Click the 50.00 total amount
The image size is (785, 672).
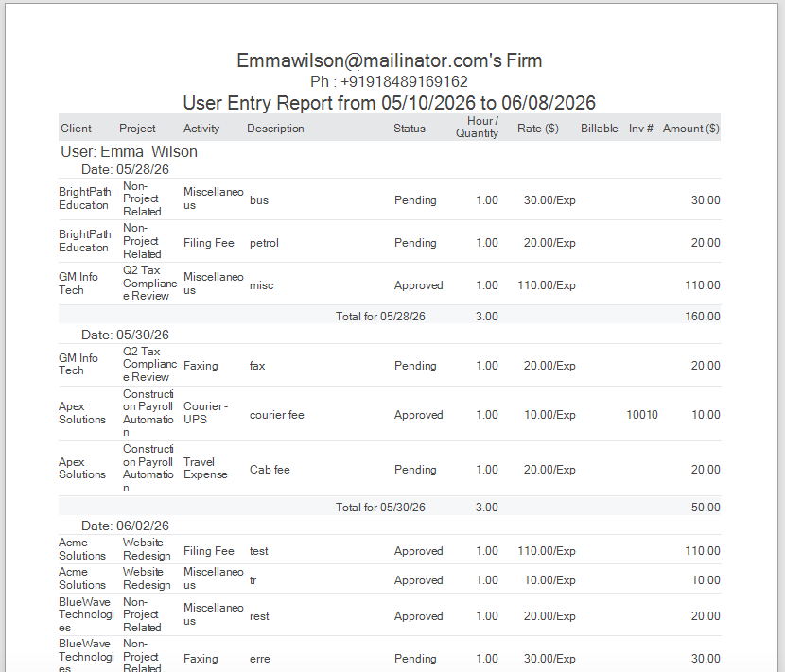(x=706, y=508)
